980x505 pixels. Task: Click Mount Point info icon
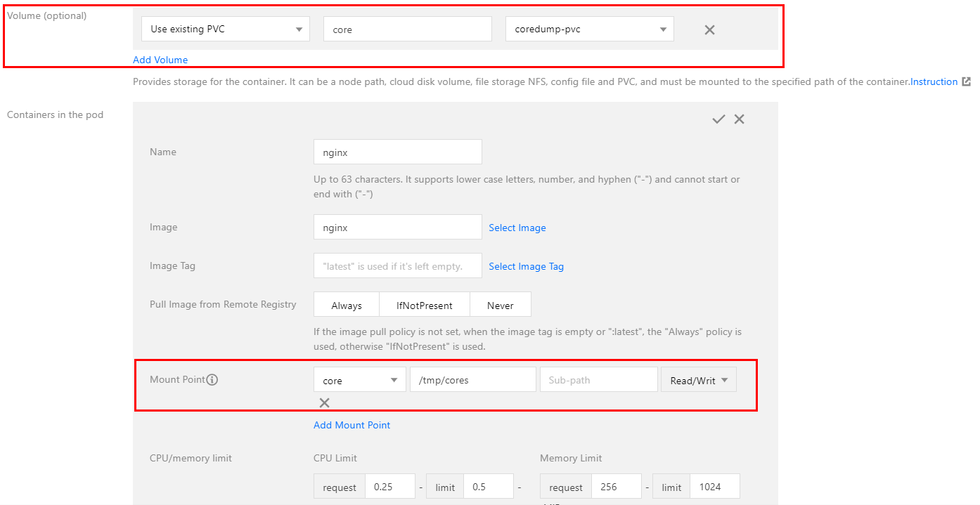[212, 380]
